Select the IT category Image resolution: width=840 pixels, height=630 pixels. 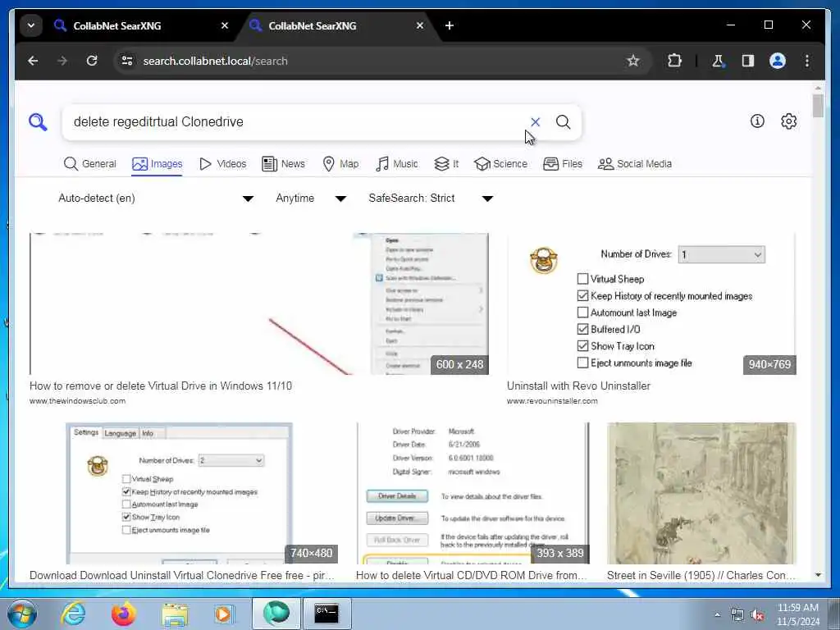click(x=446, y=164)
